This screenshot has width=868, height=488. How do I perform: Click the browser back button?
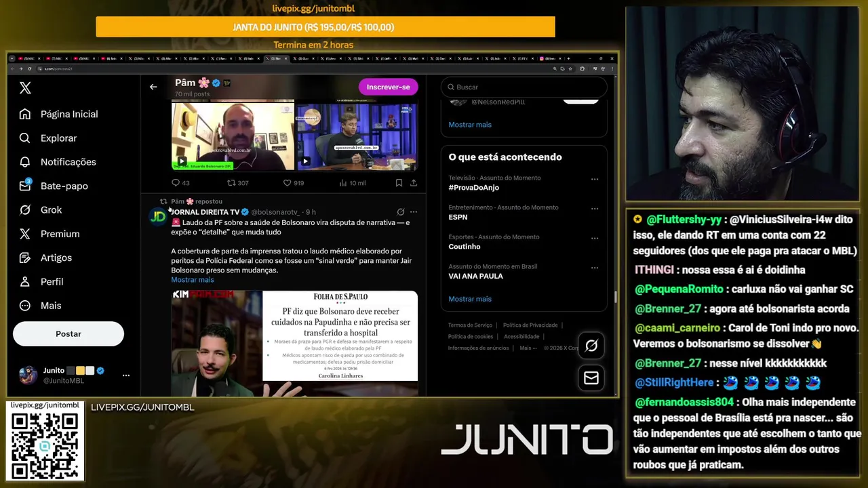(13, 68)
